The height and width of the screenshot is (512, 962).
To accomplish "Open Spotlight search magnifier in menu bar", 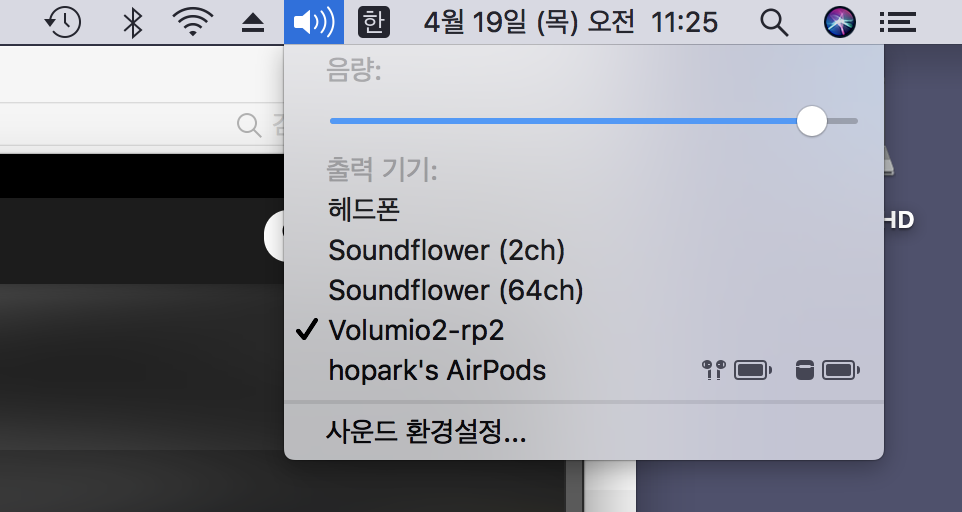I will pyautogui.click(x=774, y=23).
